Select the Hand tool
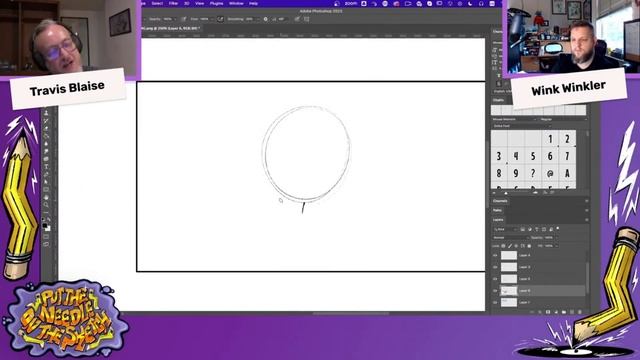Viewport: 640px width, 360px height. coord(46,198)
